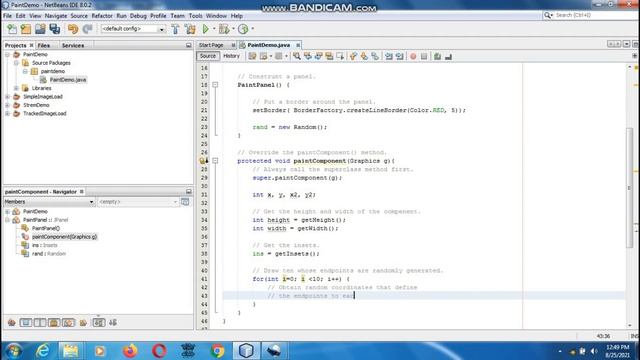This screenshot has height=360, width=640.
Task: Toggle Sort by Name in Navigator
Action: 99,323
